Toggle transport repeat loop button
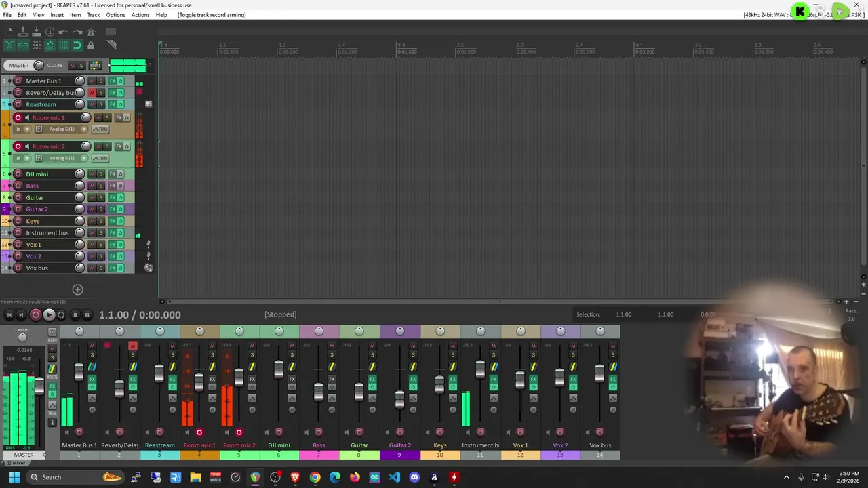Viewport: 868px width, 488px height. (61, 315)
